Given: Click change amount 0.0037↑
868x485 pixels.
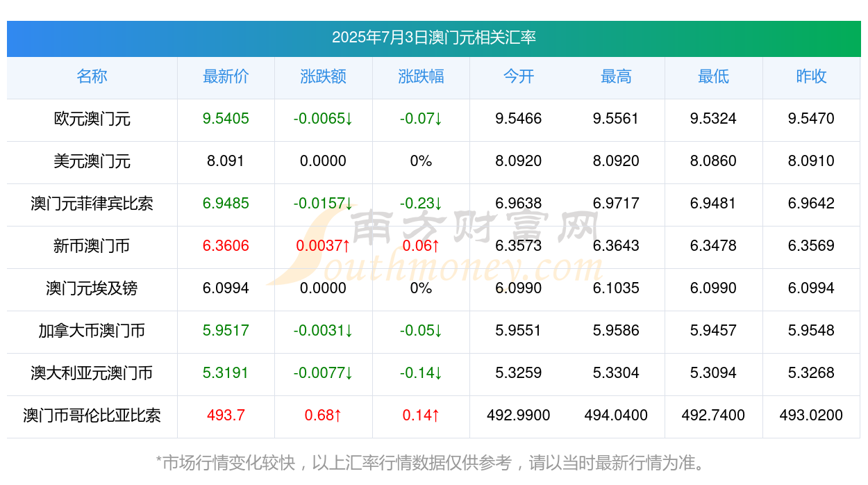Looking at the screenshot, I should pyautogui.click(x=323, y=246).
